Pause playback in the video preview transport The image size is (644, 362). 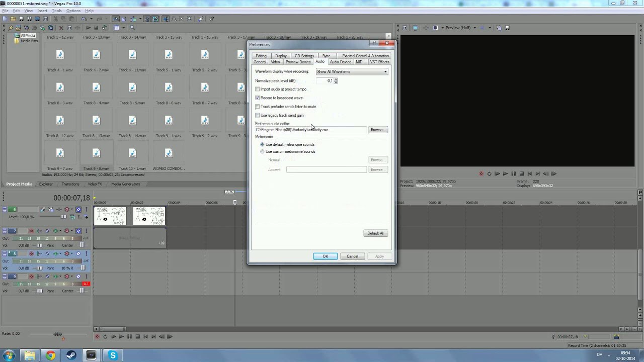point(513,173)
